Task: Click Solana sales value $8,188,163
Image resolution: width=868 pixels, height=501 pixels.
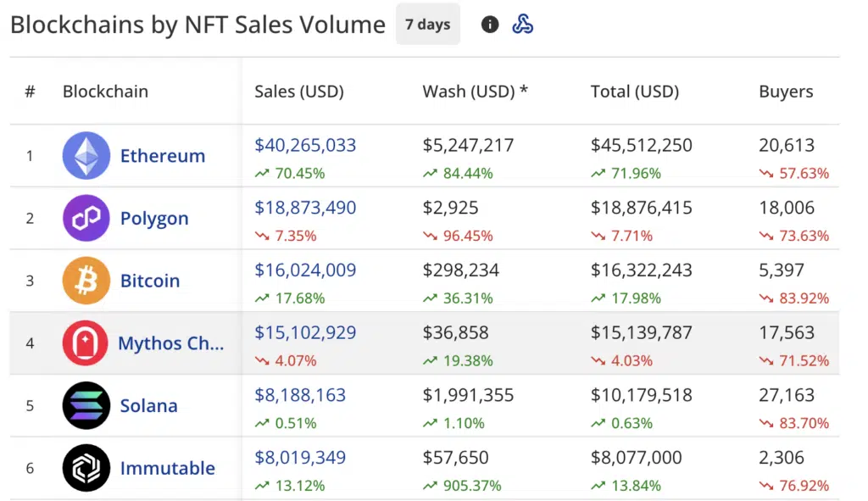Action: coord(300,395)
